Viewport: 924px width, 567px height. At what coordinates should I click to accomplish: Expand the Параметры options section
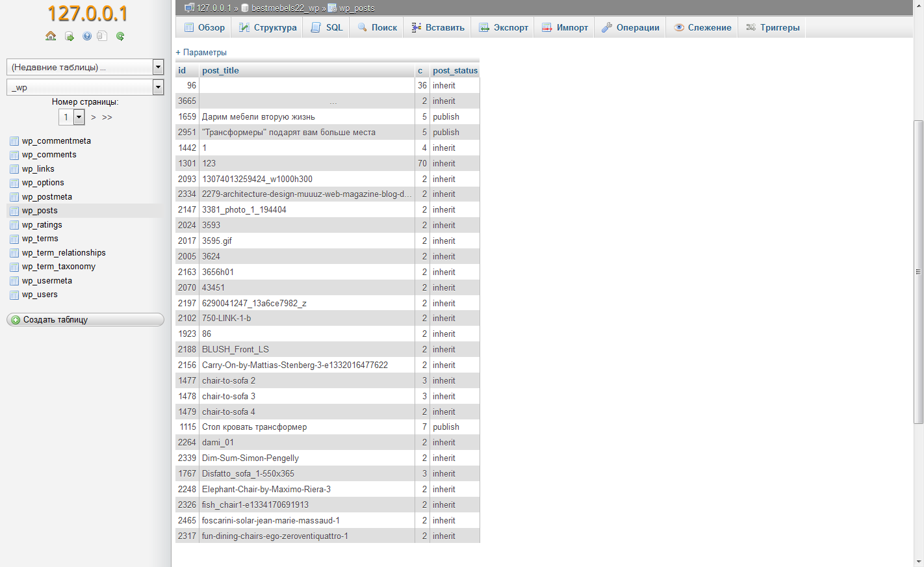point(201,52)
